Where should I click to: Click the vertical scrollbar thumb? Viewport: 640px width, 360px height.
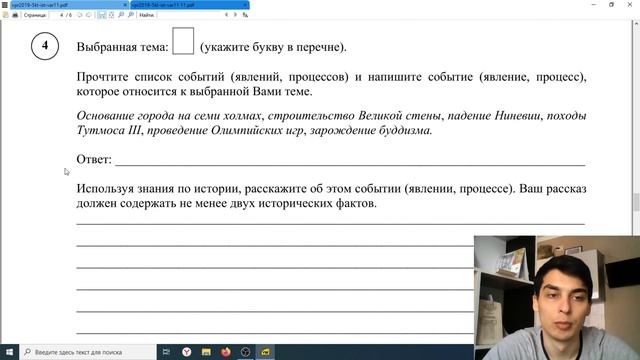pos(636,202)
